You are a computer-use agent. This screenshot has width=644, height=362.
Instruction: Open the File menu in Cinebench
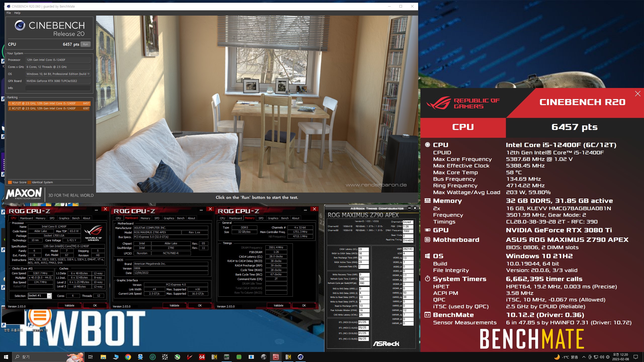click(x=9, y=13)
